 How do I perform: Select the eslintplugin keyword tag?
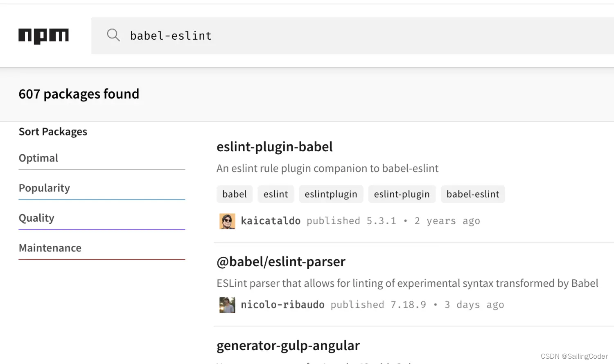pyautogui.click(x=331, y=194)
